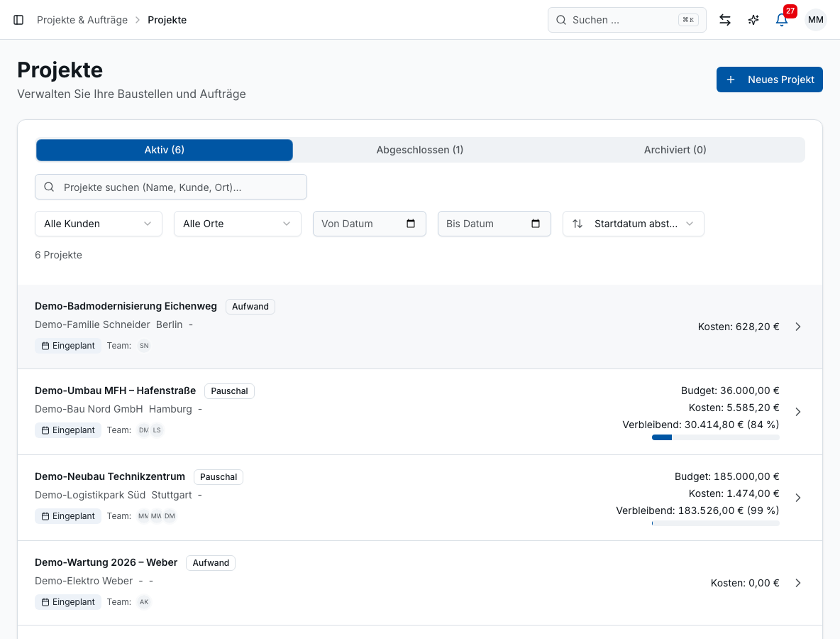The image size is (840, 639).
Task: Open the Bis Datum calendar picker icon
Action: [536, 224]
